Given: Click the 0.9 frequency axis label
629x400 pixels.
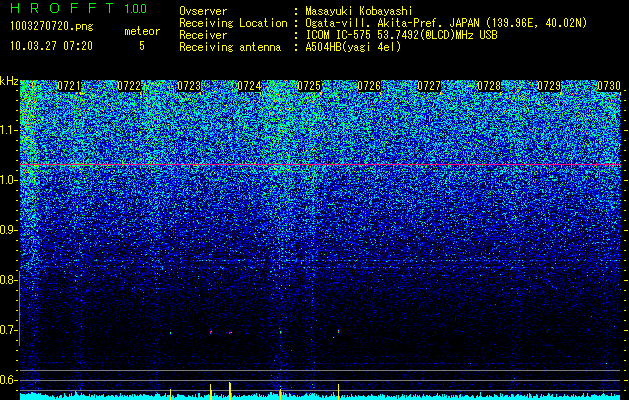Looking at the screenshot, I should point(7,230).
